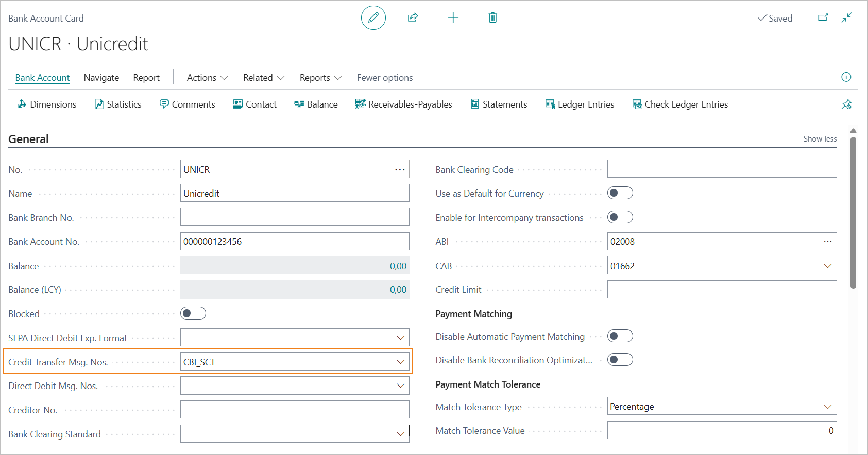The image size is (868, 455).
Task: Click the plus icon to create new
Action: 453,18
